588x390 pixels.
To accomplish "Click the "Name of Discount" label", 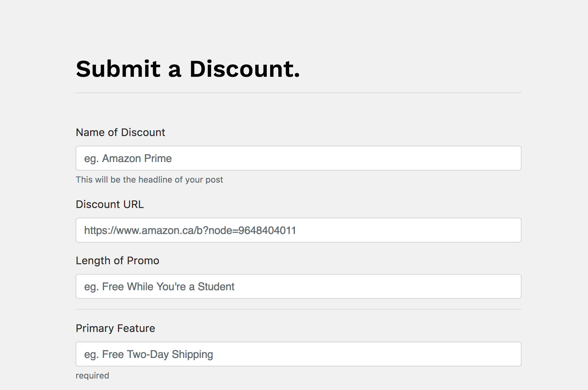I will click(x=120, y=132).
